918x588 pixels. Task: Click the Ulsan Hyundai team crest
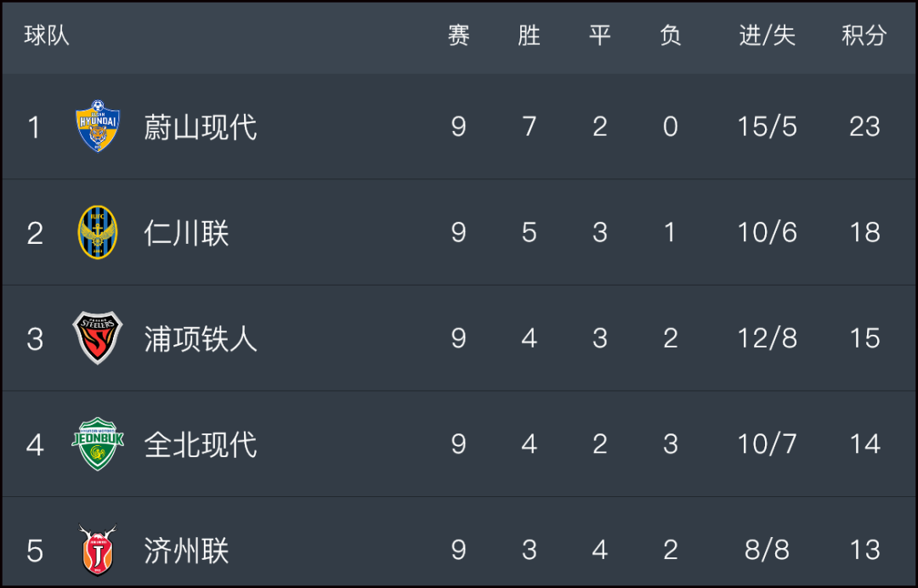point(98,126)
